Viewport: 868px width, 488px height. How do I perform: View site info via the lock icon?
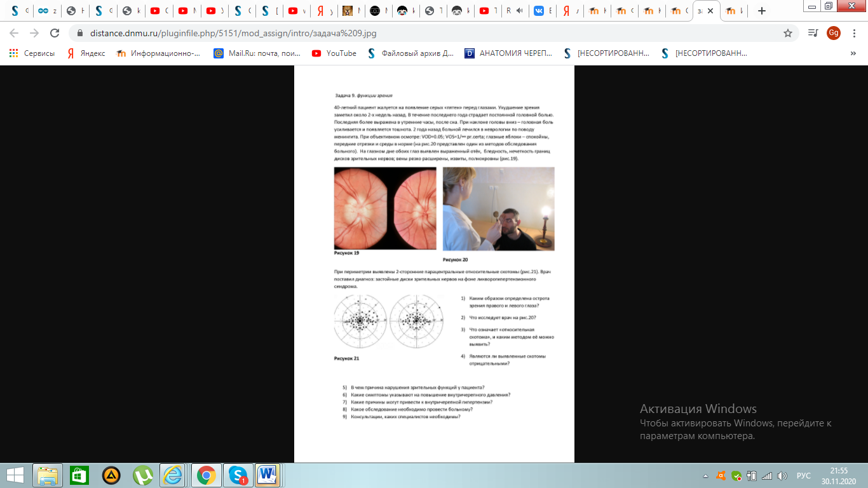[79, 33]
